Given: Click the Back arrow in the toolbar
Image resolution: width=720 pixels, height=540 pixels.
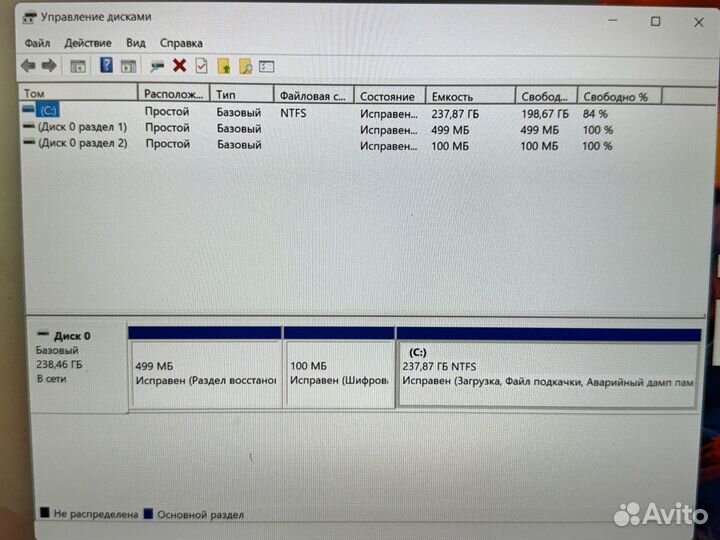Looking at the screenshot, I should [x=28, y=66].
